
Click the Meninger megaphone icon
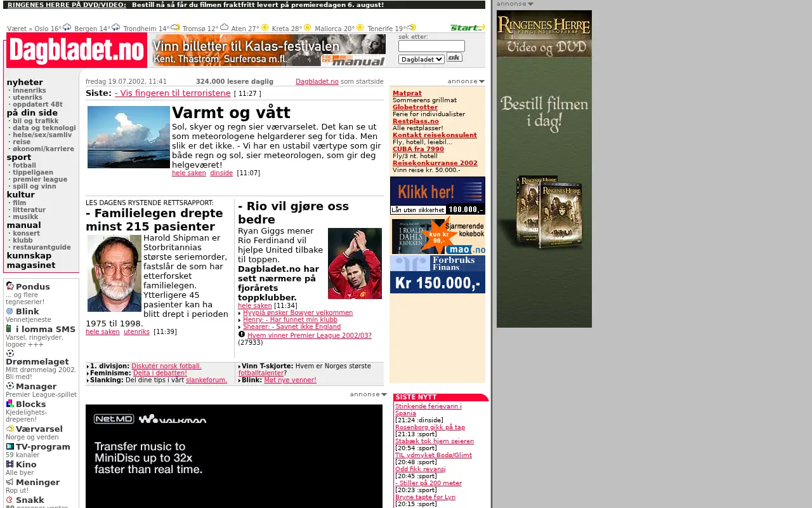click(x=10, y=482)
